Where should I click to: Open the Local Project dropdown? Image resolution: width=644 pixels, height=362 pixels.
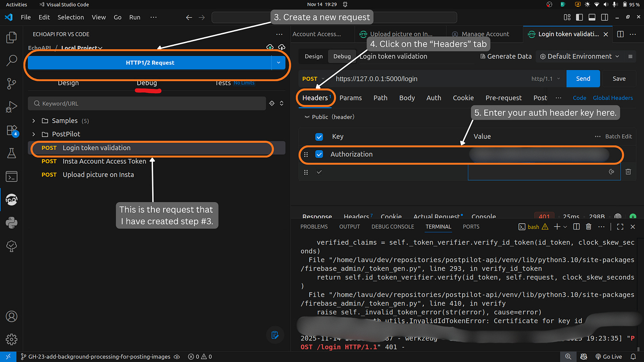(82, 48)
